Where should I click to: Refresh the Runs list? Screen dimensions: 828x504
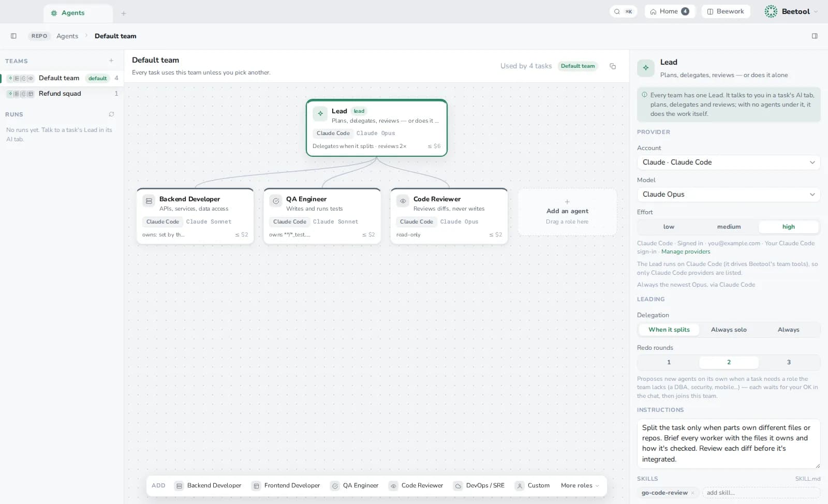click(111, 114)
